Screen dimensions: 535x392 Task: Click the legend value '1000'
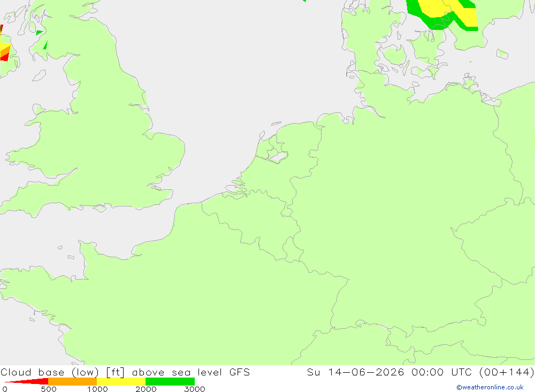97,389
